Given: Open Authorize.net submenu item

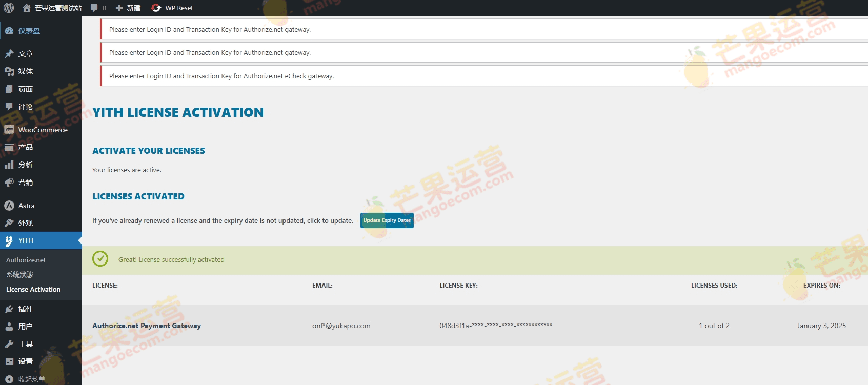Looking at the screenshot, I should (26, 260).
